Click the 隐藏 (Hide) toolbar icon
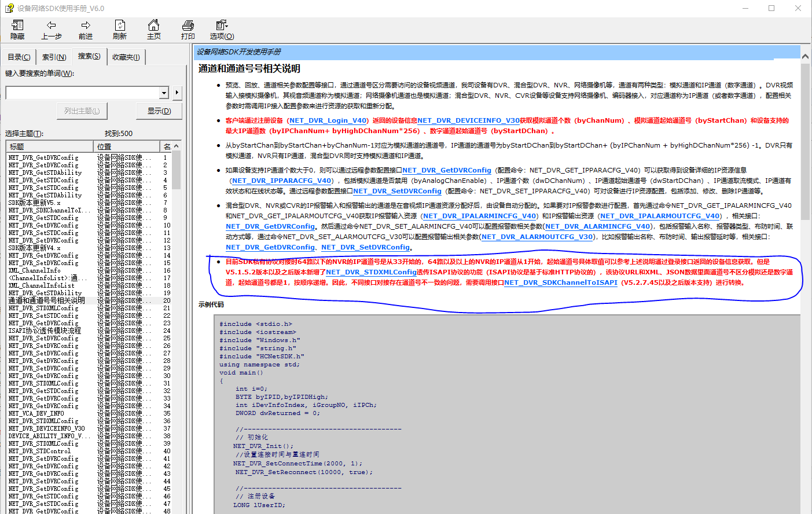Screen dimensions: 812x514 (x=17, y=30)
